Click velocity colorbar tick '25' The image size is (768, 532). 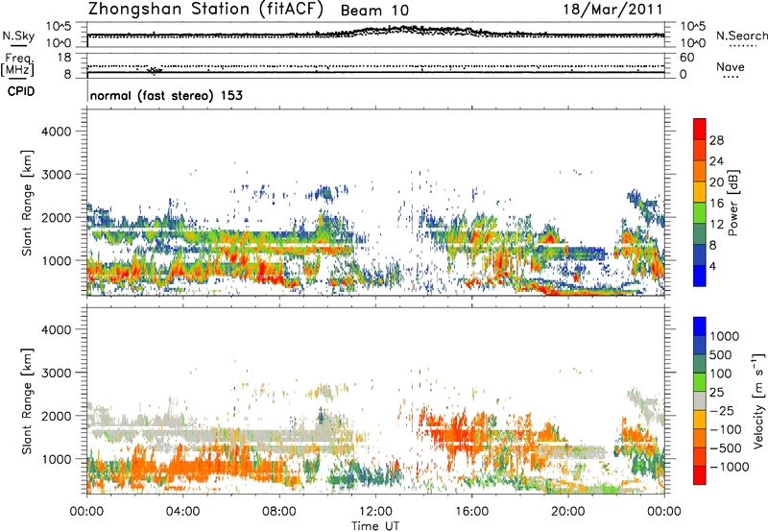point(716,393)
